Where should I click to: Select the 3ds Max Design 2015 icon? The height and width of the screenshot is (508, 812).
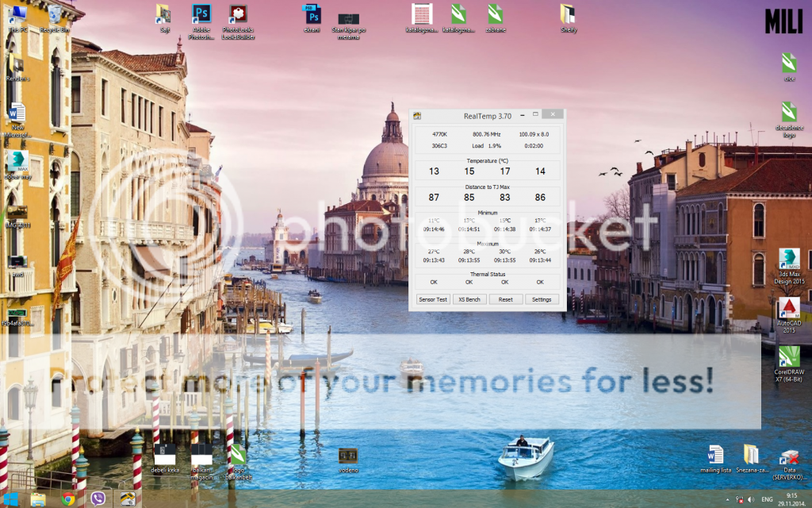coord(789,260)
